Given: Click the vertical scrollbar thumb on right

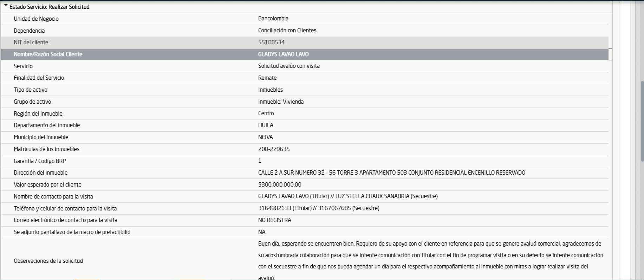Looking at the screenshot, I should tap(642, 121).
